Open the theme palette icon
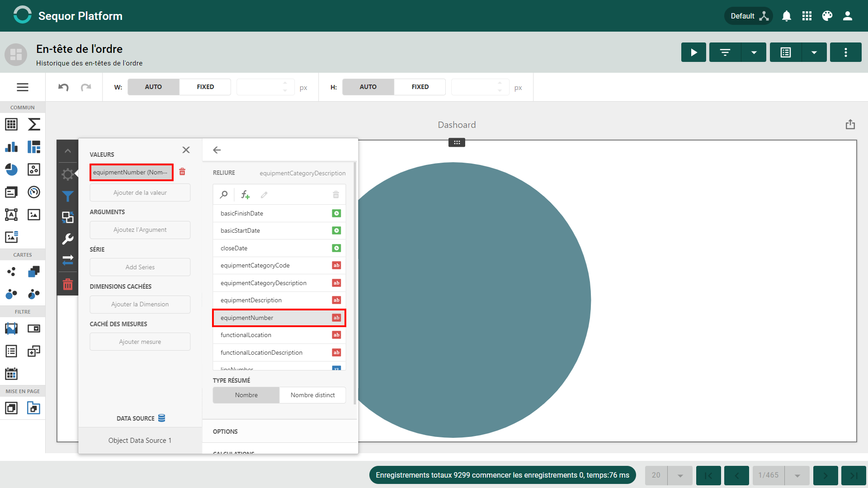The image size is (868, 488). (827, 16)
